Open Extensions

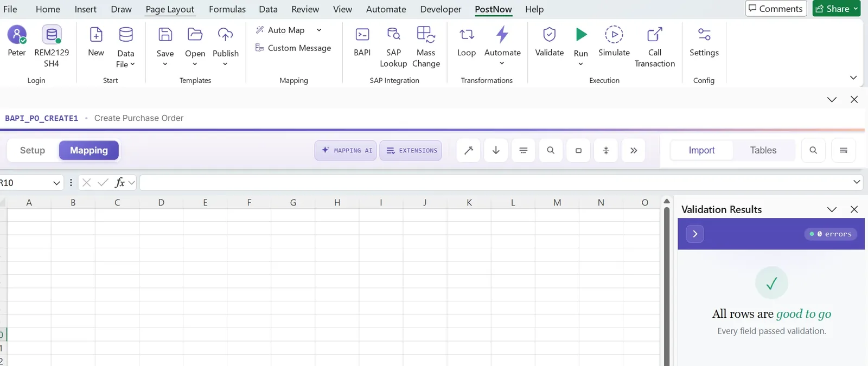[x=411, y=150]
